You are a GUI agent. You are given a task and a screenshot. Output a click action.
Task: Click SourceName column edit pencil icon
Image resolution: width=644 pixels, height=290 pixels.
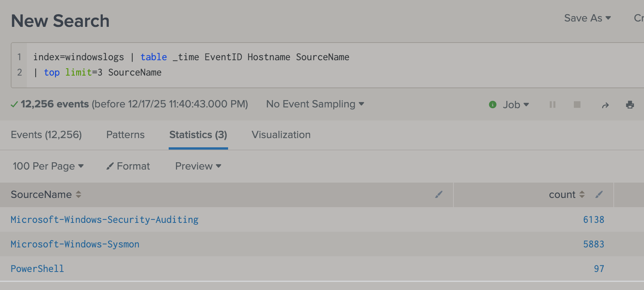point(439,195)
